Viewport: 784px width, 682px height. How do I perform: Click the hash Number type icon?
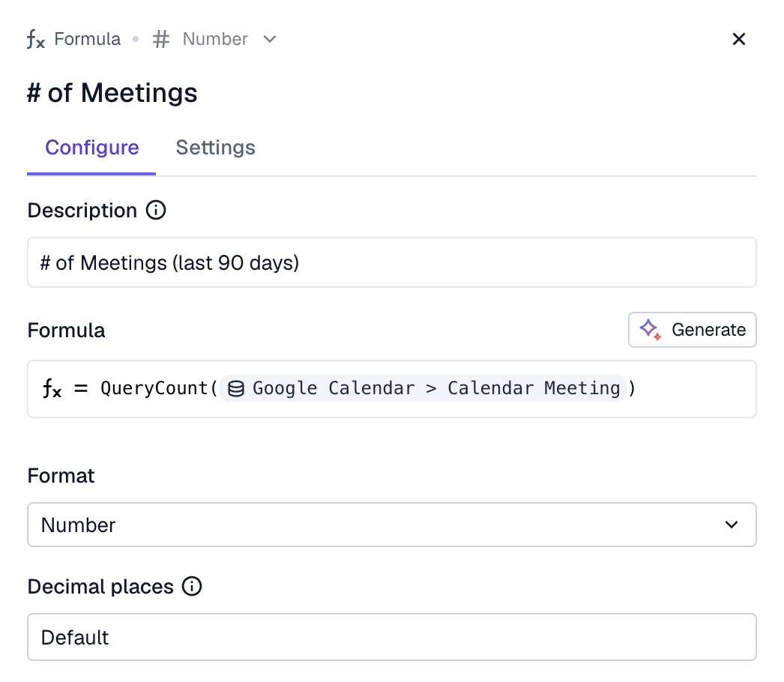coord(161,40)
